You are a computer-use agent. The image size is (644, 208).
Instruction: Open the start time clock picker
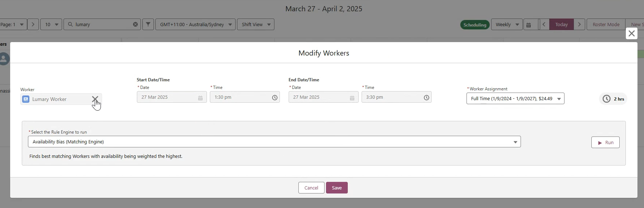click(275, 97)
